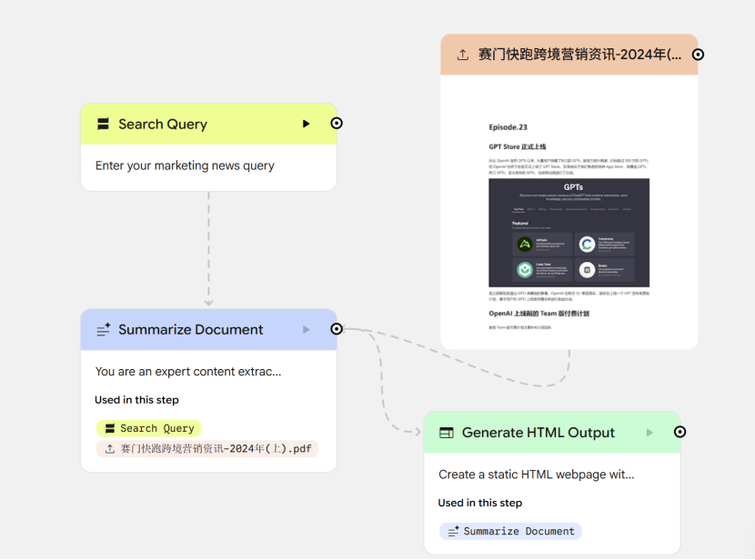The height and width of the screenshot is (560, 755).
Task: Click the Generate HTML Output connector port
Action: [679, 432]
